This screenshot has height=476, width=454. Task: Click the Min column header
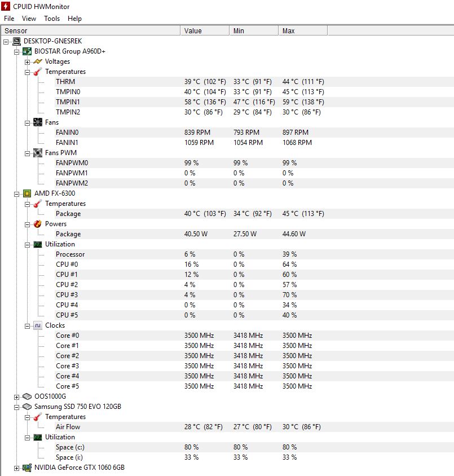(x=254, y=30)
